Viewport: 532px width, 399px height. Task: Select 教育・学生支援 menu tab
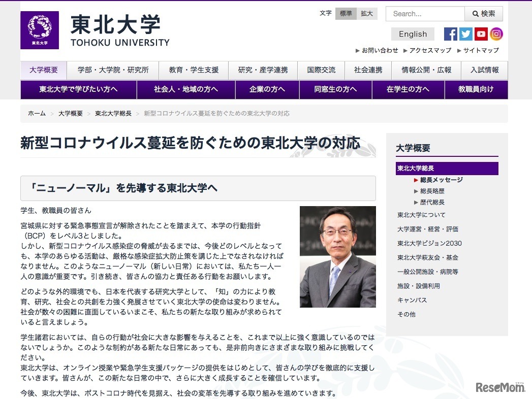tap(194, 70)
